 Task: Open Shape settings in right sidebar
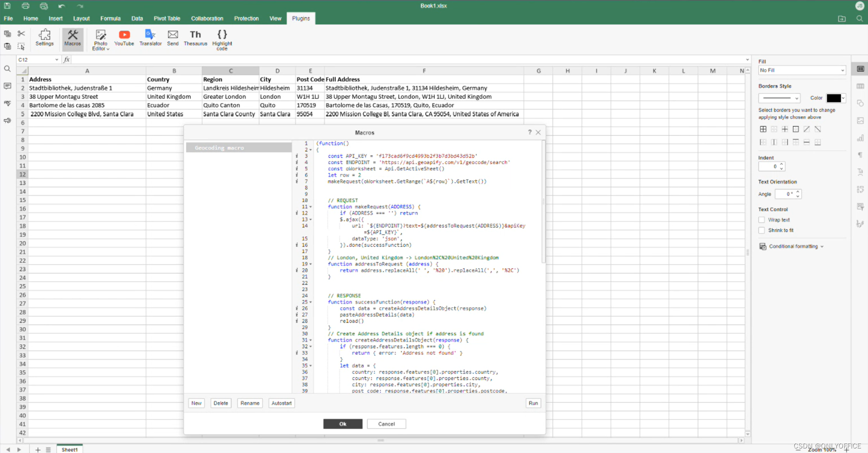click(860, 103)
